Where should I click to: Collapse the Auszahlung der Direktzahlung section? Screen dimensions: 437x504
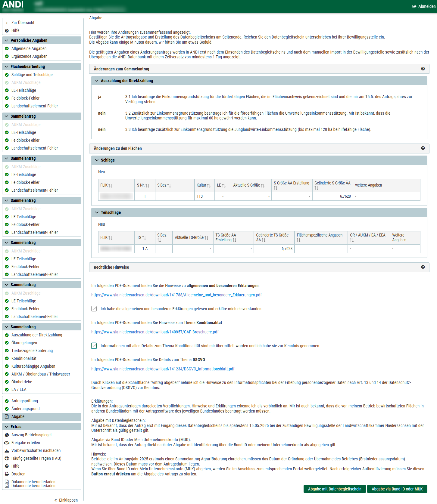97,81
